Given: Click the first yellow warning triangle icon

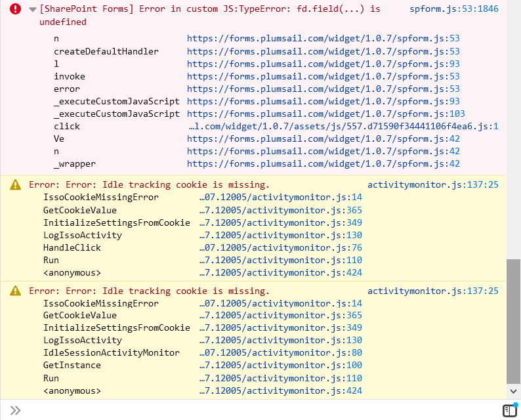Looking at the screenshot, I should click(16, 185).
